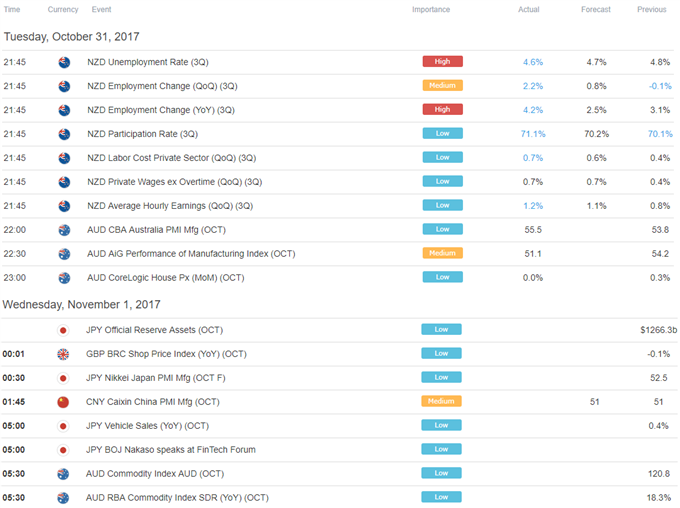The width and height of the screenshot is (680, 508).
Task: Open AUD RBA Commodity Index SDR event
Action: click(177, 498)
